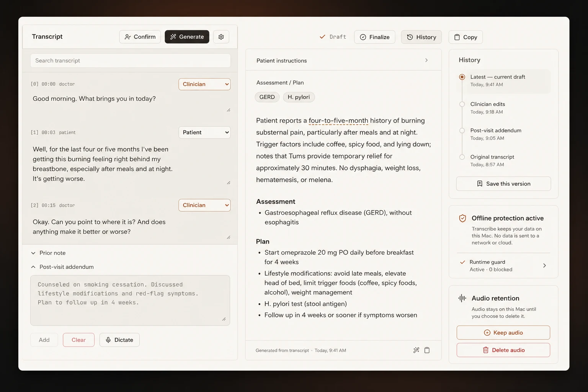Open Patient speaker dropdown for segment 1
Image resolution: width=588 pixels, height=392 pixels.
tap(204, 132)
